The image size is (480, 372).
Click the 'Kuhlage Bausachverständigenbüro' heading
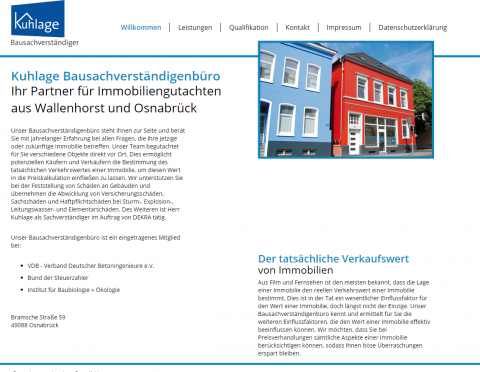pyautogui.click(x=116, y=76)
